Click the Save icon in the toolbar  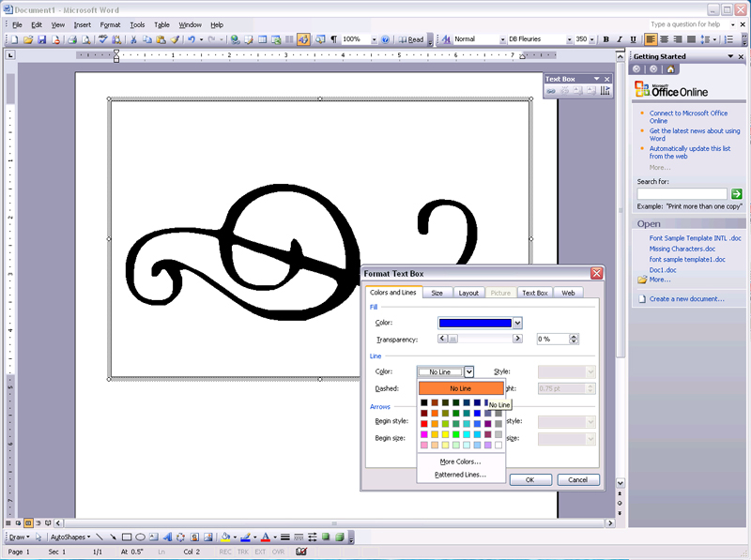pos(42,40)
